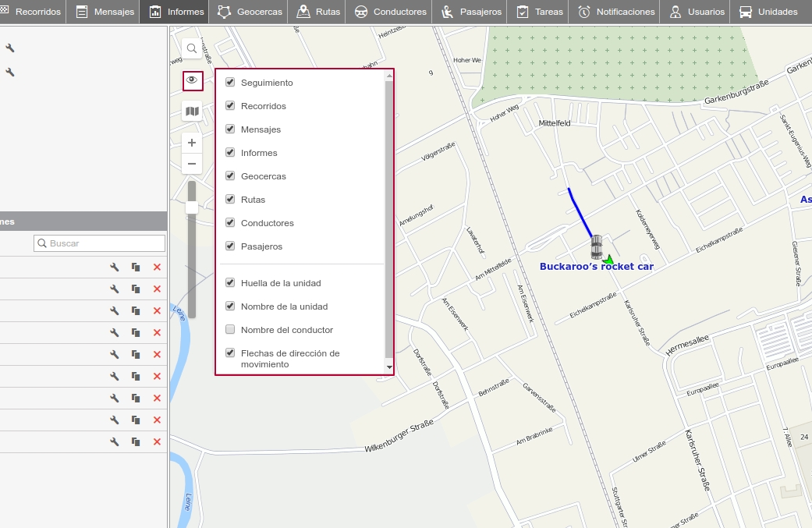Open the Notificaciones tab
This screenshot has width=812, height=528.
pyautogui.click(x=615, y=12)
